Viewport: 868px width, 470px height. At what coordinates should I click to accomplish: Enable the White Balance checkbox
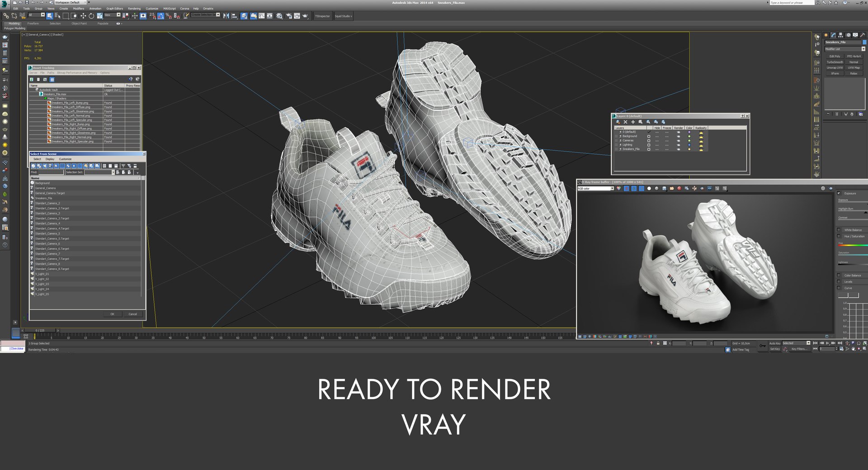point(839,230)
